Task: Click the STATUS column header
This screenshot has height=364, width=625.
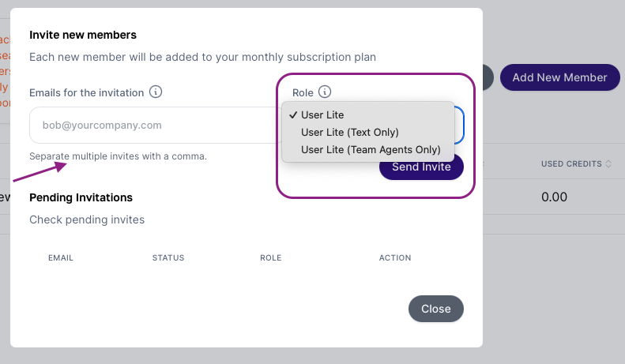Action: [x=168, y=257]
